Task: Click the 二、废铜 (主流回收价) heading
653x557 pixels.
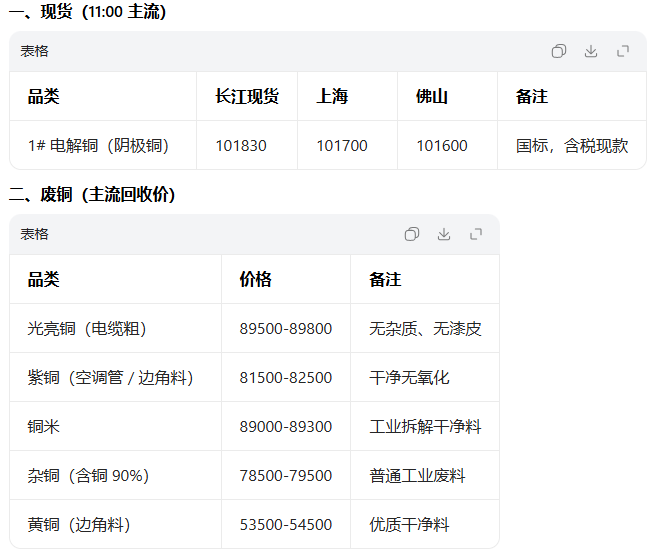Action: point(92,195)
